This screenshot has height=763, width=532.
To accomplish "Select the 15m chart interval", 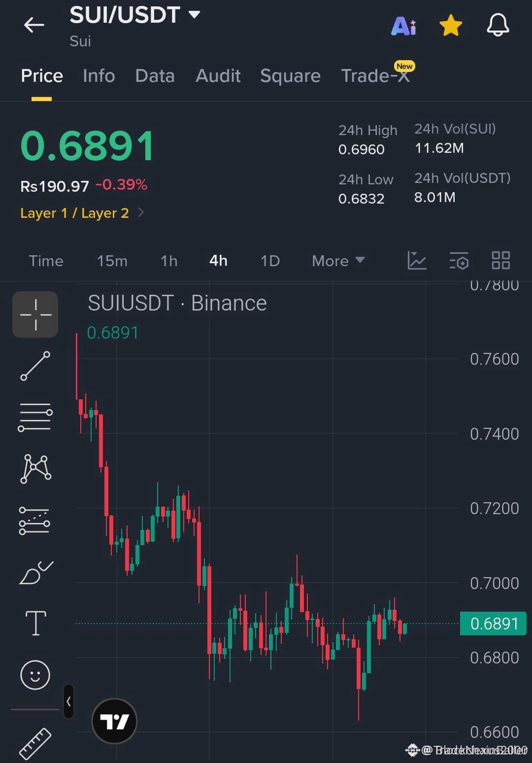I will (x=112, y=261).
